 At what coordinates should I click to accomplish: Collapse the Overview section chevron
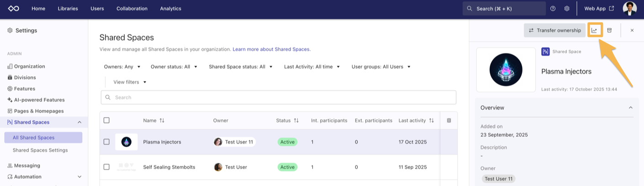click(x=630, y=108)
